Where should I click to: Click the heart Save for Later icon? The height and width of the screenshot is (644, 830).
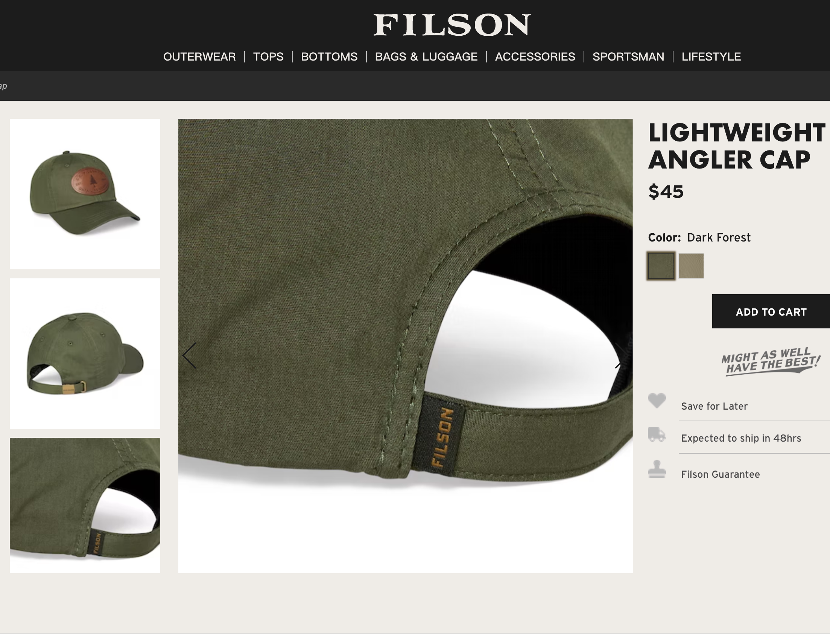click(657, 401)
